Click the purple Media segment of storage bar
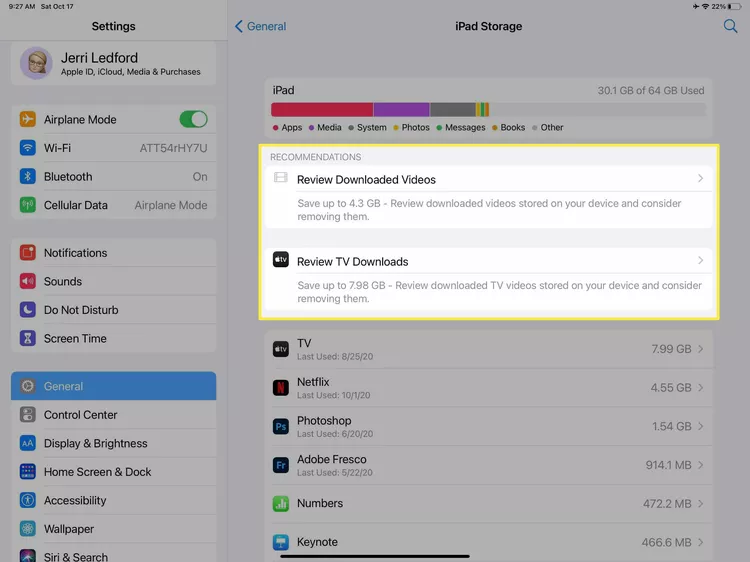 tap(401, 110)
